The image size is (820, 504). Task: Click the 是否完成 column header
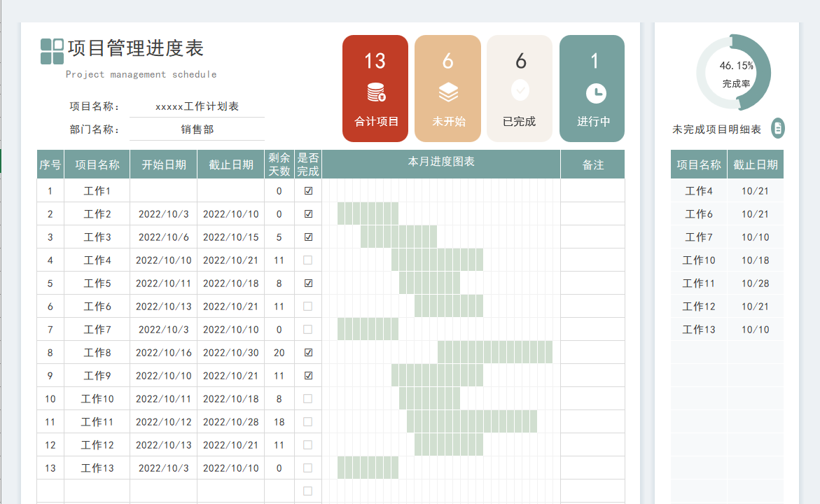tap(308, 164)
